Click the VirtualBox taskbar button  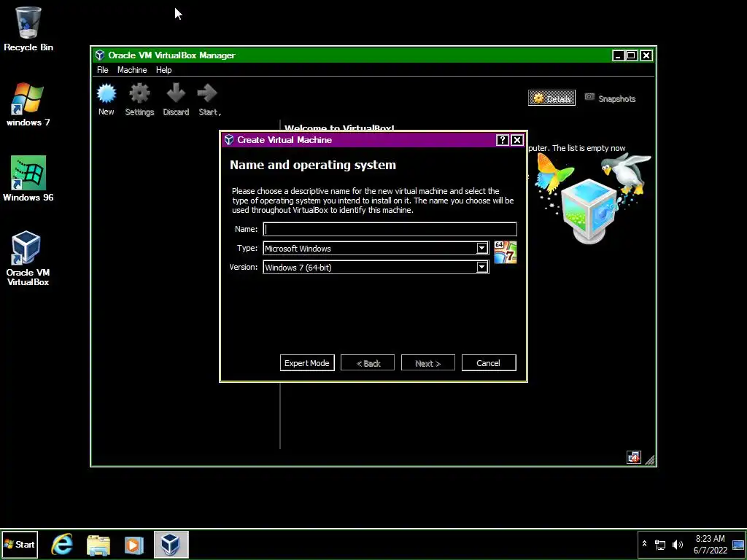pyautogui.click(x=171, y=544)
